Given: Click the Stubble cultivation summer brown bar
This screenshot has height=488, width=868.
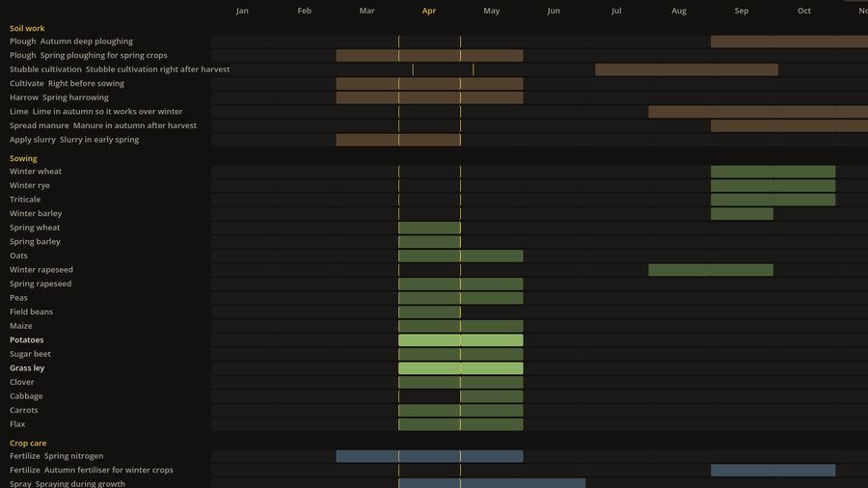Looking at the screenshot, I should (x=687, y=69).
